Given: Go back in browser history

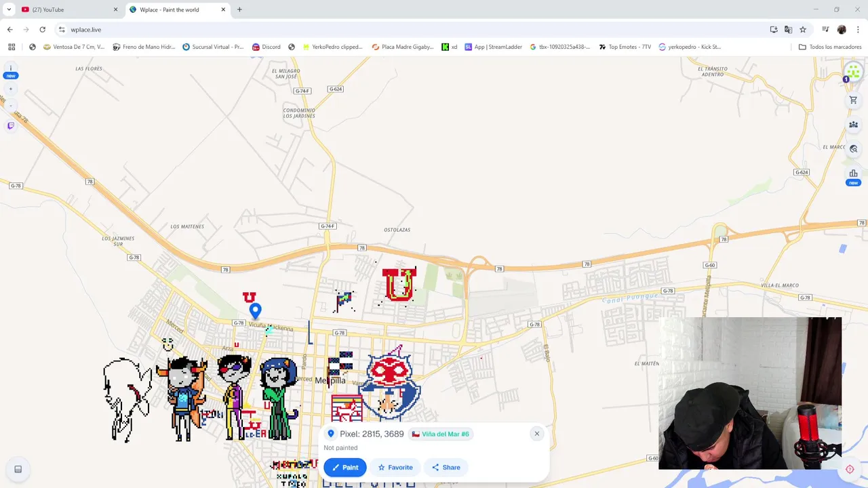Looking at the screenshot, I should (x=9, y=29).
